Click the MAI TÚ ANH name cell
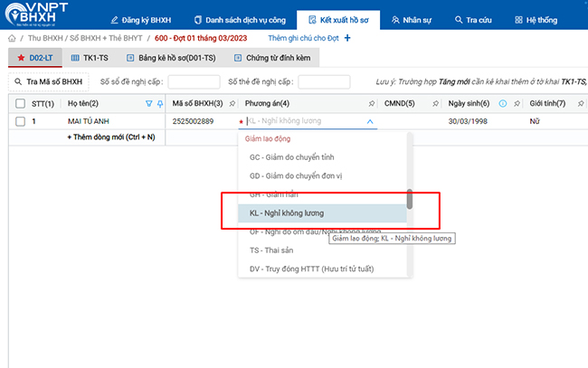This screenshot has height=368, width=588. (89, 121)
